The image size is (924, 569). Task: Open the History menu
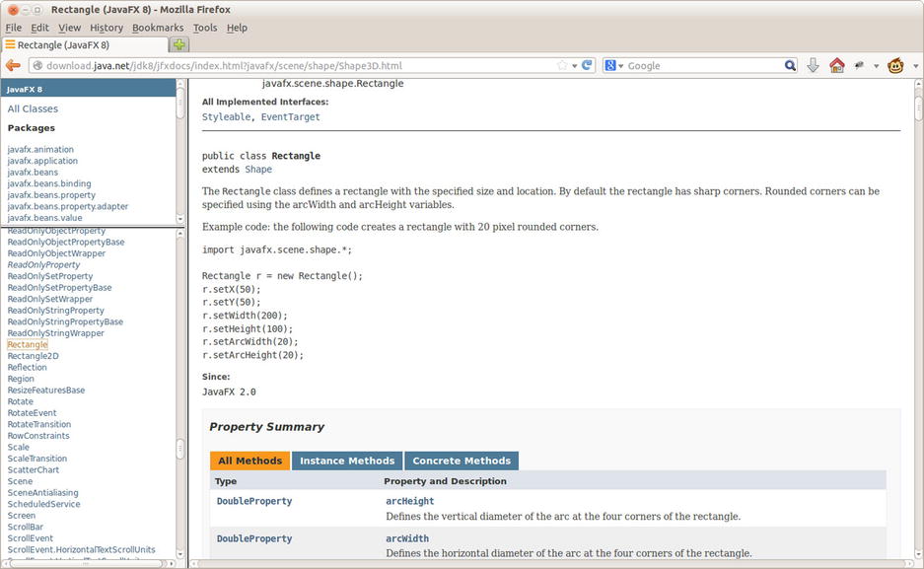107,28
